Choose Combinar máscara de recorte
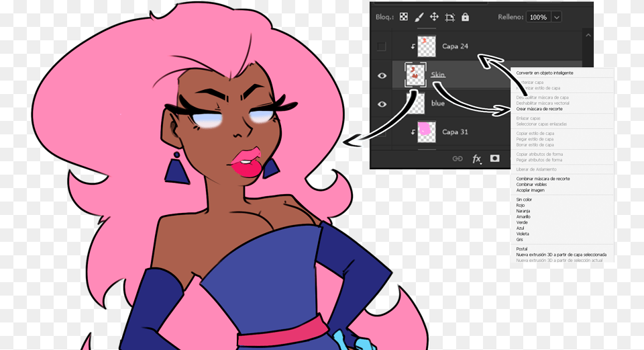Image resolution: width=644 pixels, height=350 pixels. pyautogui.click(x=543, y=179)
